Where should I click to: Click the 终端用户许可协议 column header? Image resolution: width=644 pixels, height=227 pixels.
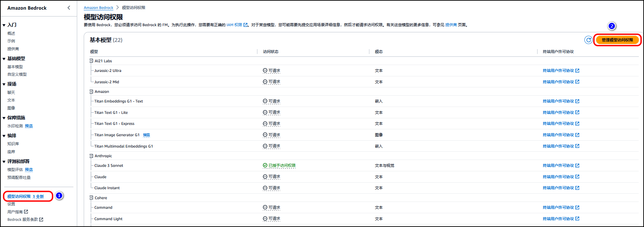[x=558, y=52]
